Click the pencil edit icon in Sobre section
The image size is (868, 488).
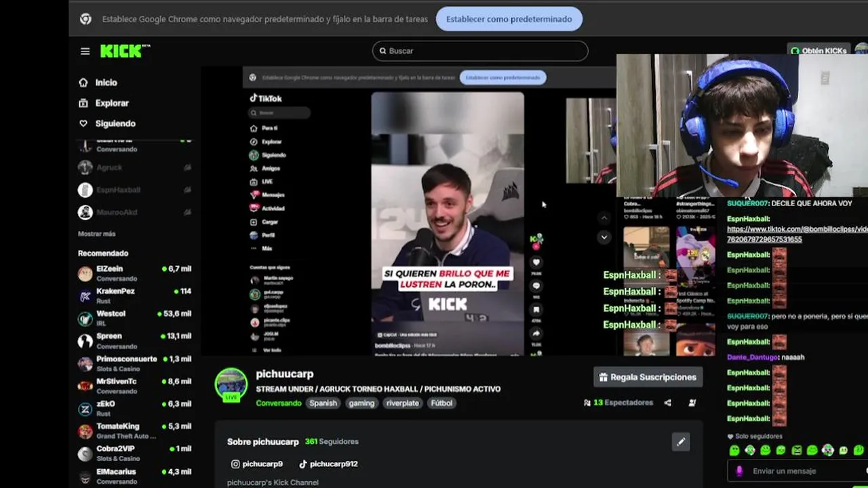click(x=681, y=442)
